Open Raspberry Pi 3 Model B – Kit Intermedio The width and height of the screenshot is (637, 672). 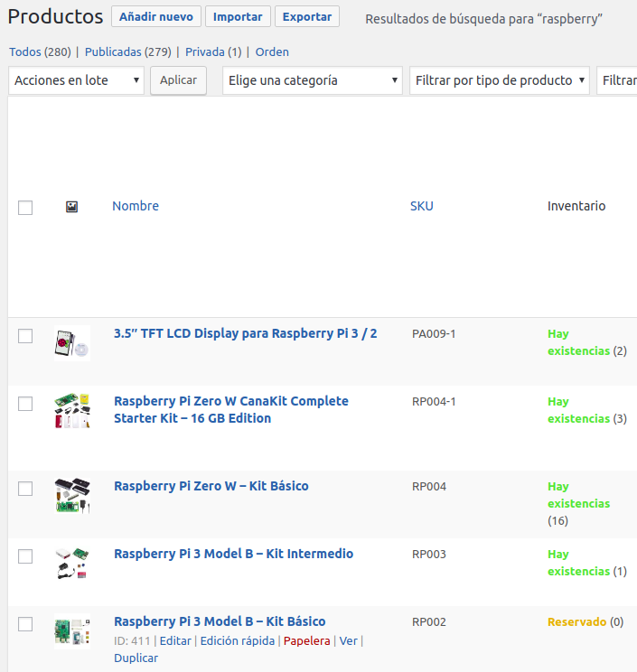point(234,554)
